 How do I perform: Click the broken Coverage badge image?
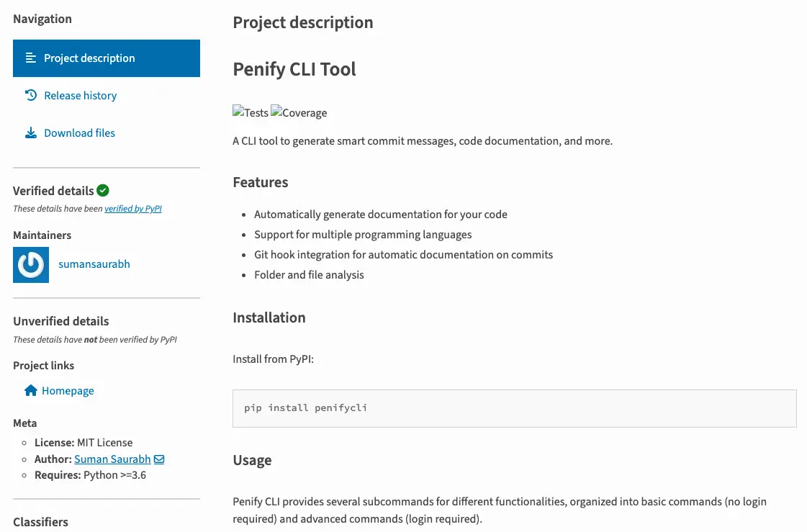(x=299, y=112)
